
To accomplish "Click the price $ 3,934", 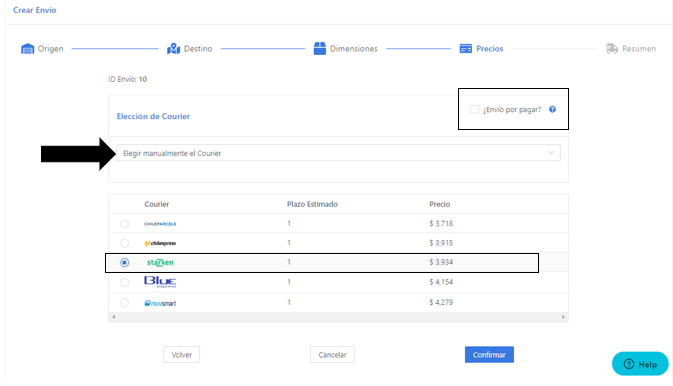I will (x=441, y=262).
